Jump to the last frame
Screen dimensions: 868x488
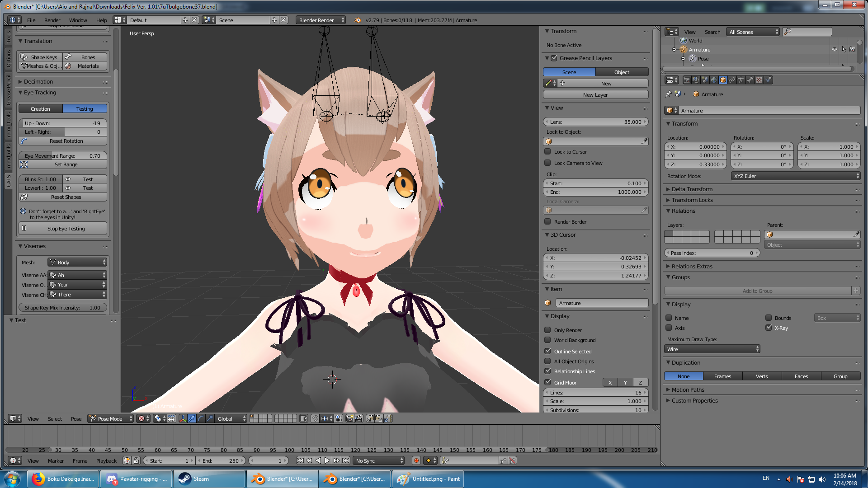345,460
